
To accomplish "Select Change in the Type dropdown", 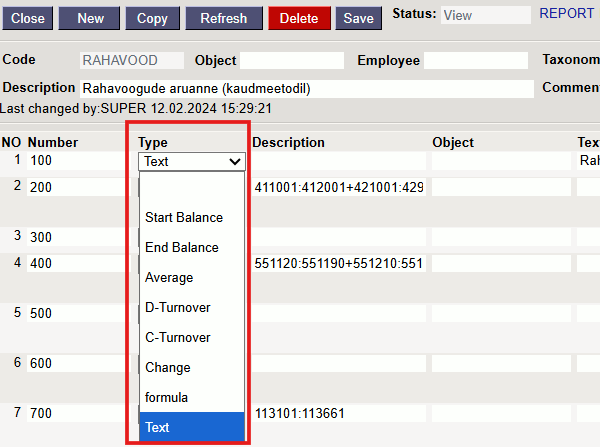I will pos(167,367).
